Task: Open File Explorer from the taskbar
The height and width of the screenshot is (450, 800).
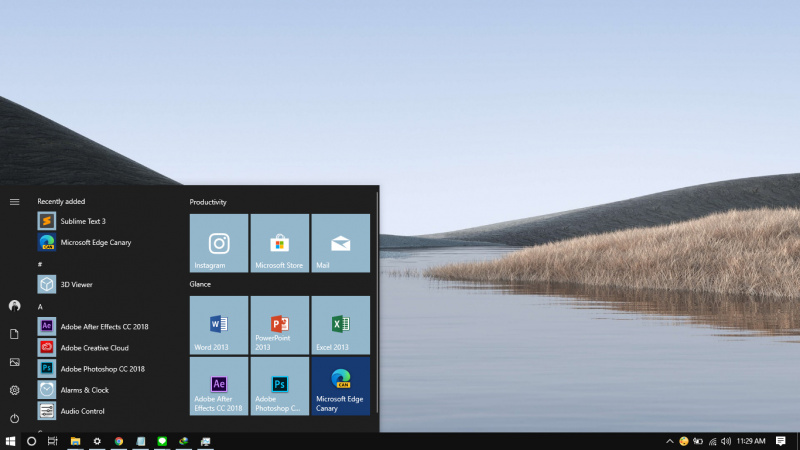Action: tap(76, 441)
